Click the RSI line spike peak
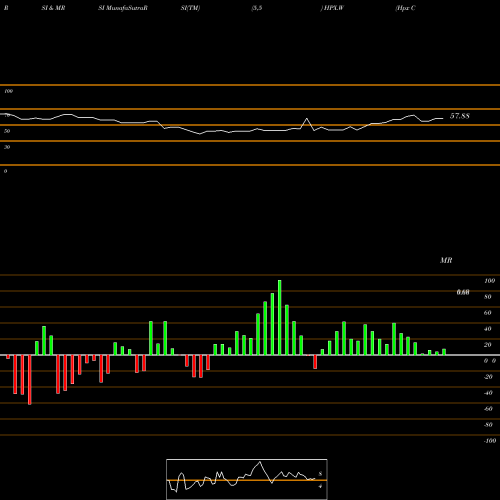 click(x=307, y=118)
